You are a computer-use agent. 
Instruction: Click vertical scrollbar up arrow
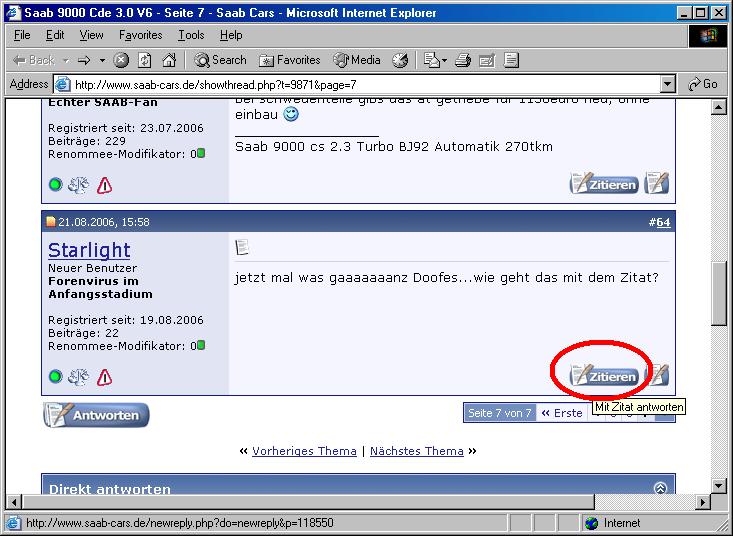pyautogui.click(x=719, y=107)
